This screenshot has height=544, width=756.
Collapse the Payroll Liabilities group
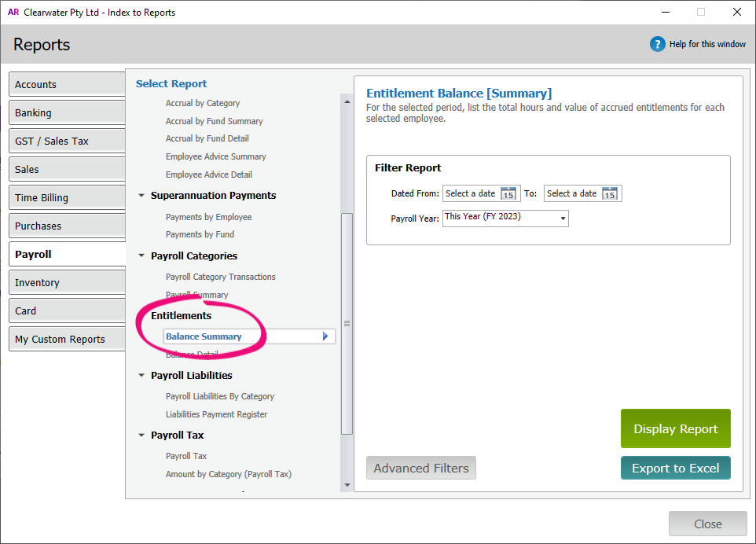[x=141, y=375]
